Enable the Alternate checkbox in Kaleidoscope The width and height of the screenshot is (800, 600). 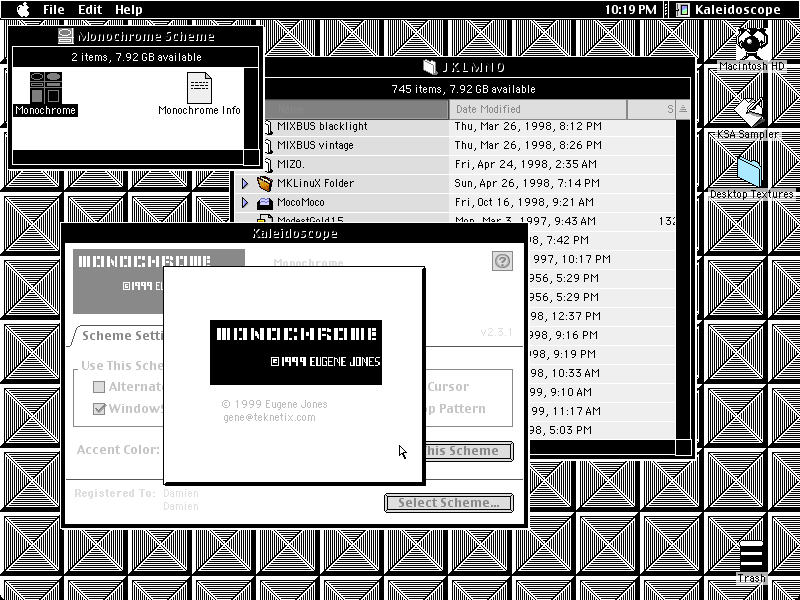(x=99, y=387)
